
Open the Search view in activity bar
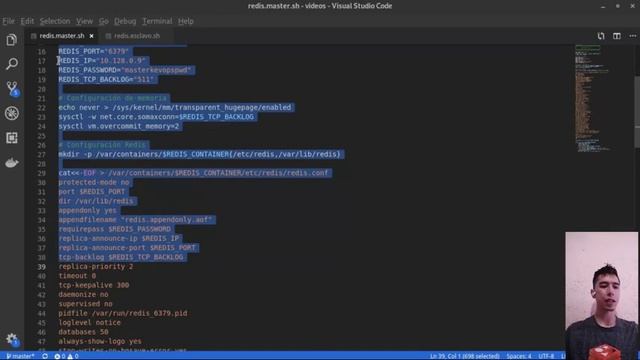click(x=12, y=64)
